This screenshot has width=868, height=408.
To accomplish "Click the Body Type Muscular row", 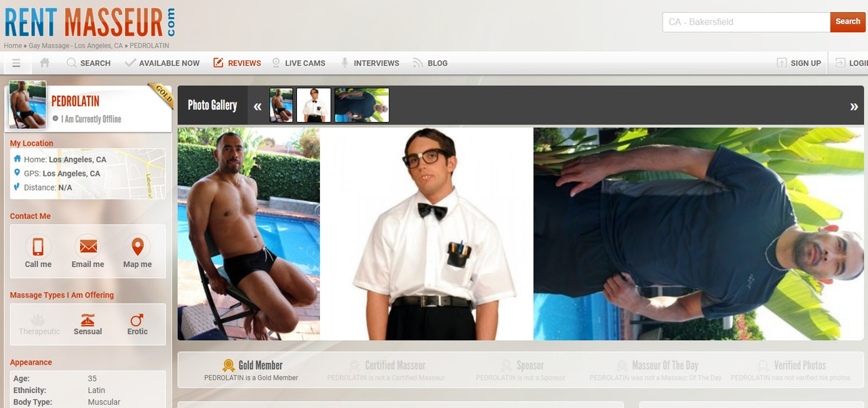I will point(87,402).
